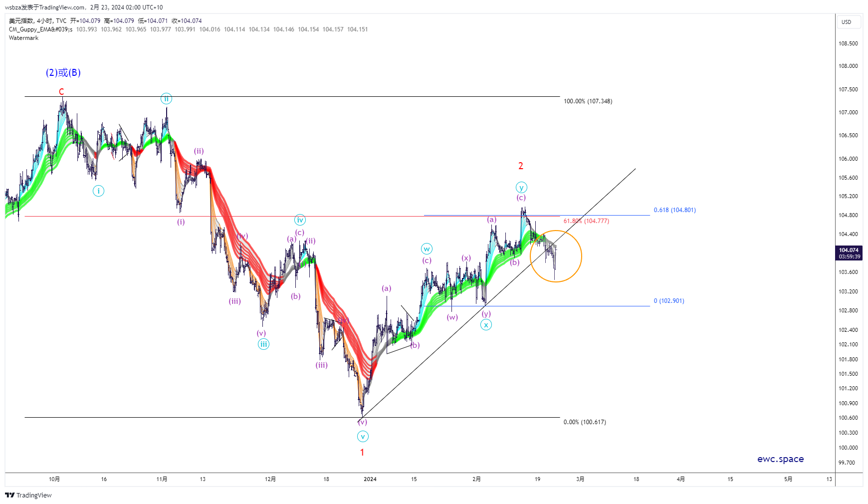Screen dimensions: 868x504
Task: Click the blue 0 (102.901) level label
Action: (x=669, y=301)
